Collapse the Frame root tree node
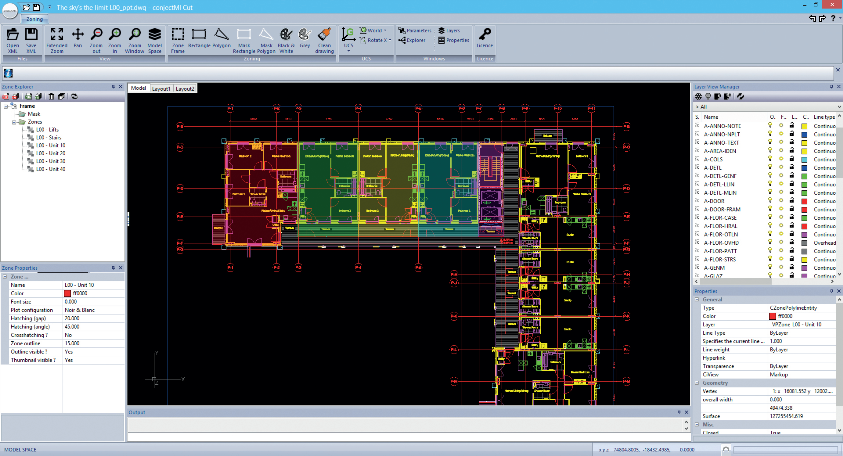Screen dimensions: 843x456 coord(6,106)
